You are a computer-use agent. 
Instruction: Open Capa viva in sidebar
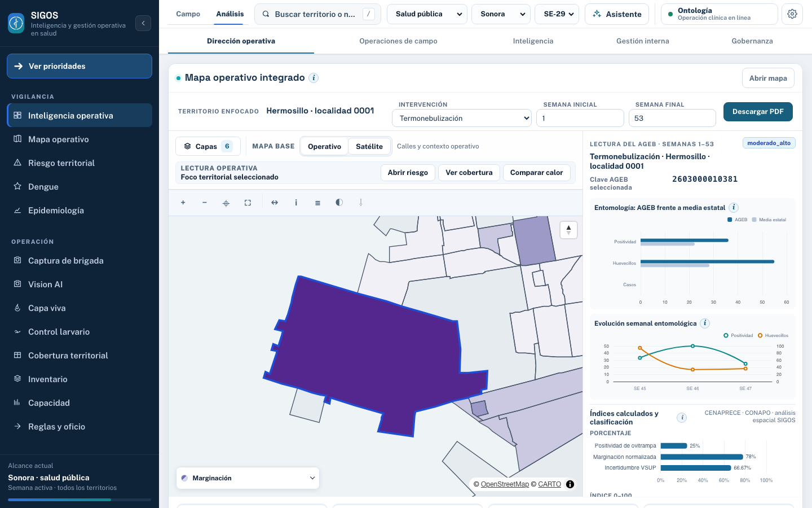tap(80, 308)
